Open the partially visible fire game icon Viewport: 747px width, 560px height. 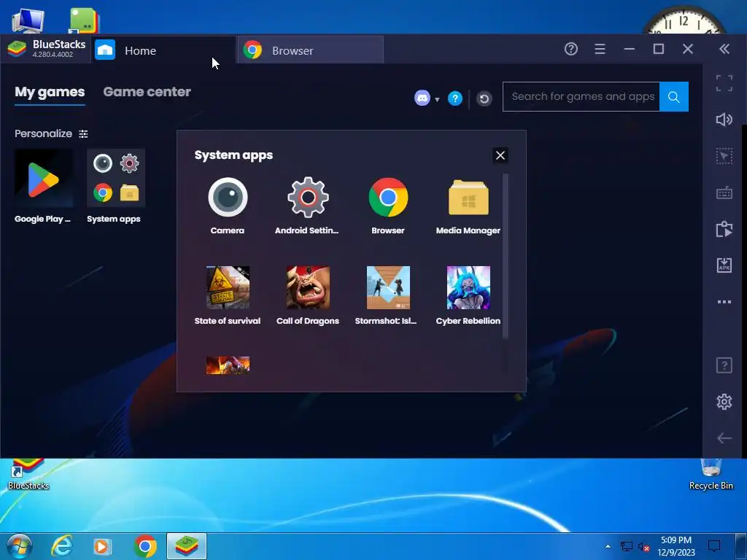[228, 365]
